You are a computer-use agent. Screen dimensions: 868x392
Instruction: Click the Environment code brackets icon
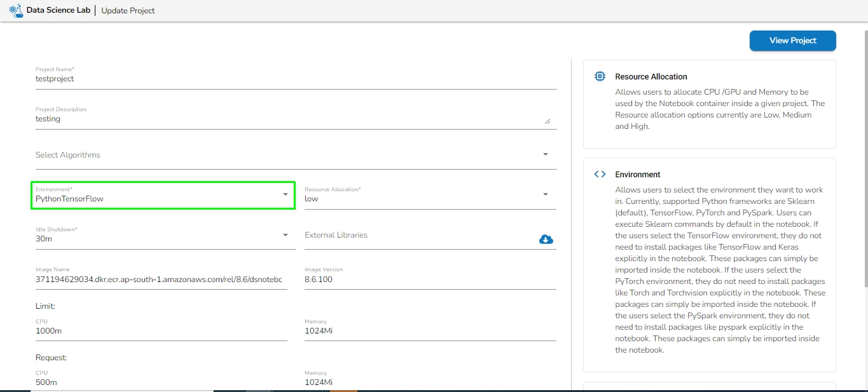click(x=600, y=174)
